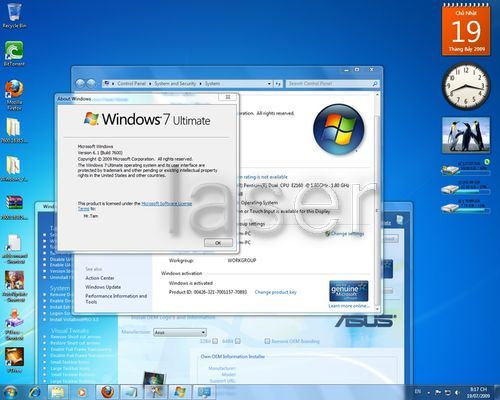Click the calendar gadget showing 19
Image resolution: width=500 pixels, height=400 pixels.
point(466,31)
